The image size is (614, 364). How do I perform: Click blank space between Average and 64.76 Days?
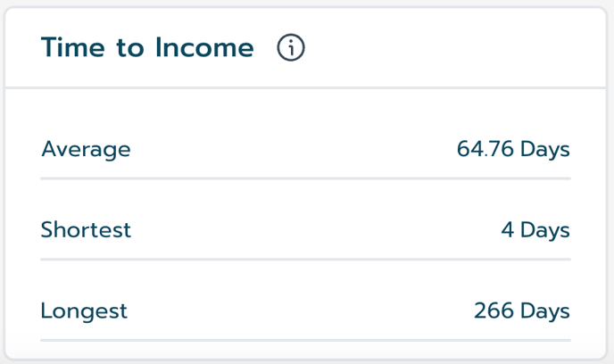coord(294,150)
